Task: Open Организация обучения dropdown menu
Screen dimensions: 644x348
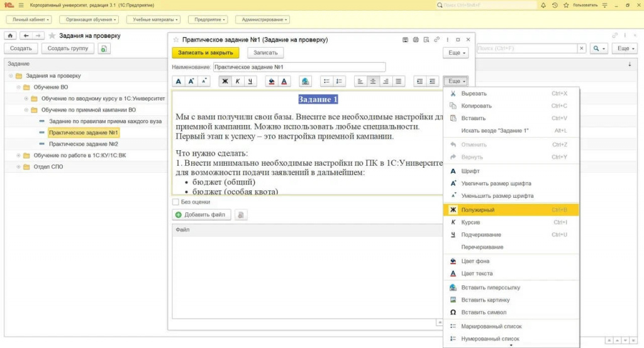Action: (89, 19)
